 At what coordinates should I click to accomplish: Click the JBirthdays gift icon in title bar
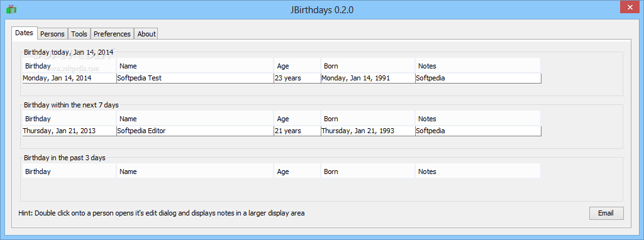pos(11,9)
